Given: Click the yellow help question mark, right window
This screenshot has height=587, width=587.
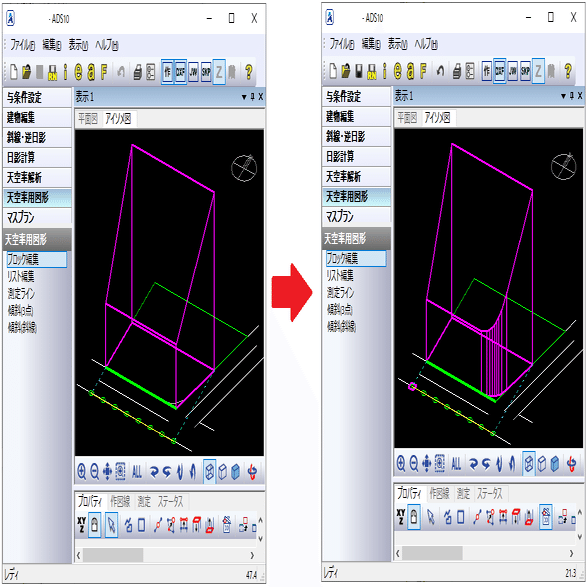Looking at the screenshot, I should 568,70.
